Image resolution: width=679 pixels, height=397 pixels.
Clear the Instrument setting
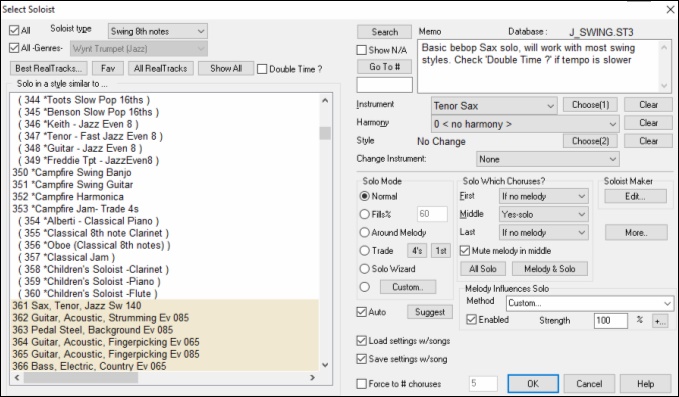click(x=649, y=105)
